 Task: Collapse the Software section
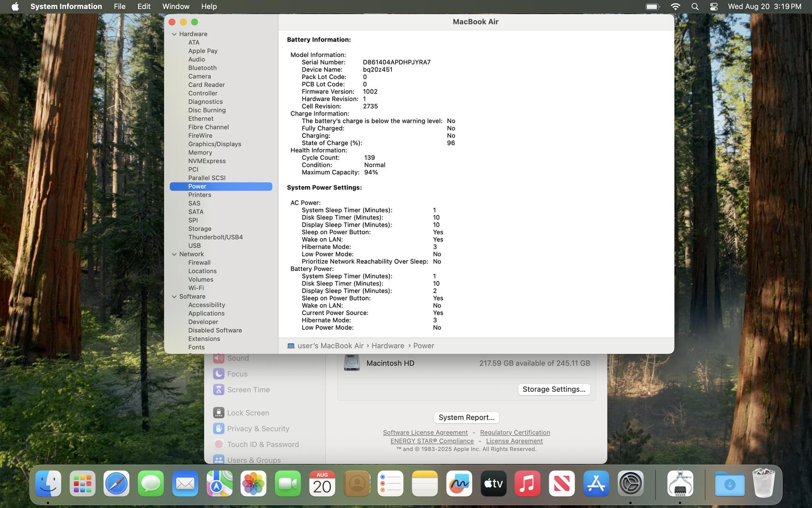pyautogui.click(x=174, y=296)
